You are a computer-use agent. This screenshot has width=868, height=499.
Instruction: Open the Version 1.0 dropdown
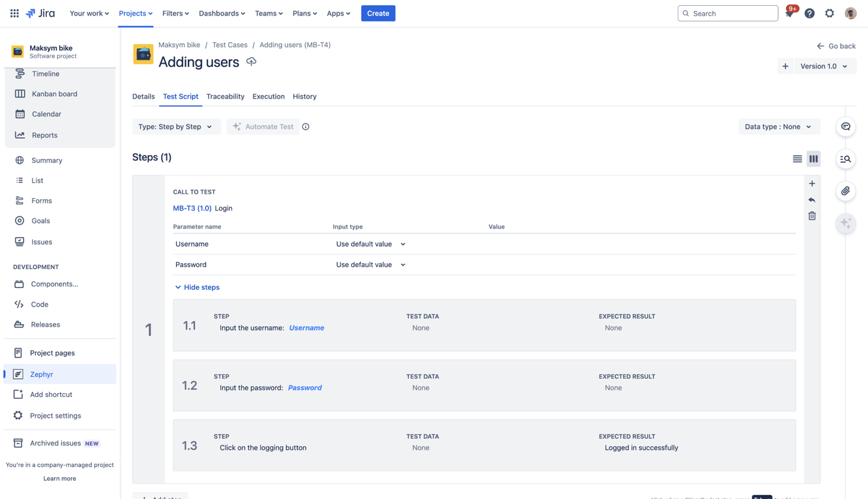pyautogui.click(x=824, y=66)
